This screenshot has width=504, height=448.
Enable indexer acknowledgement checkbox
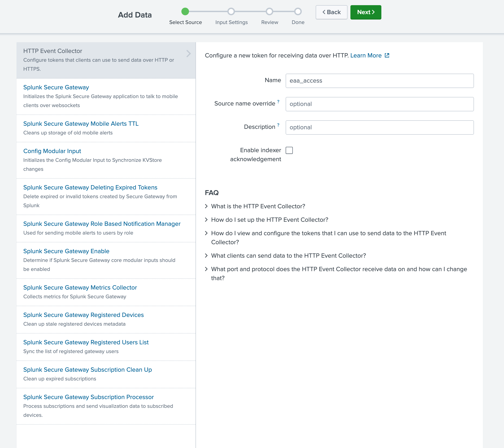289,150
